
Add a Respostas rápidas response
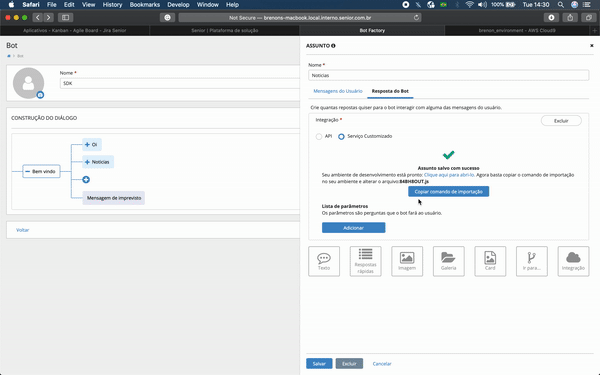(x=365, y=261)
